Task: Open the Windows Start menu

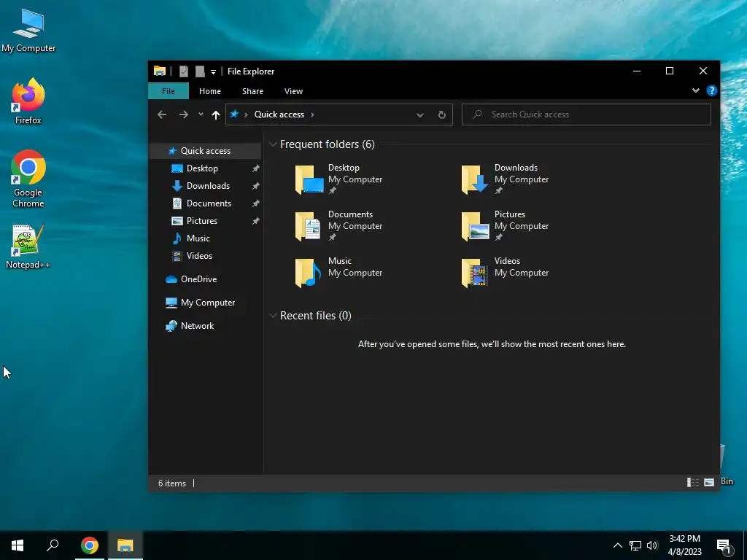Action: [x=18, y=545]
